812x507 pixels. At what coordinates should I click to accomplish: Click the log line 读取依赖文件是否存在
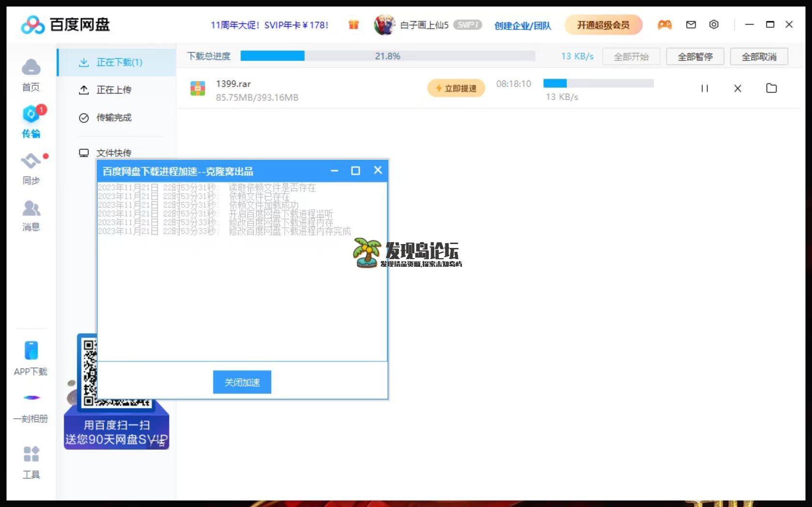[272, 187]
